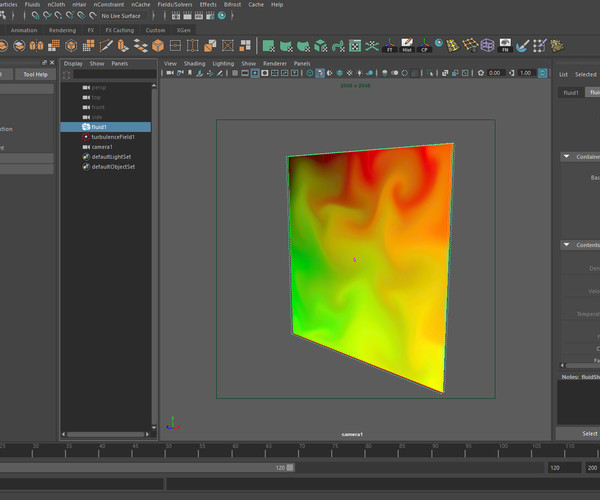Click the pencil with curve shelf icon

tap(106, 46)
